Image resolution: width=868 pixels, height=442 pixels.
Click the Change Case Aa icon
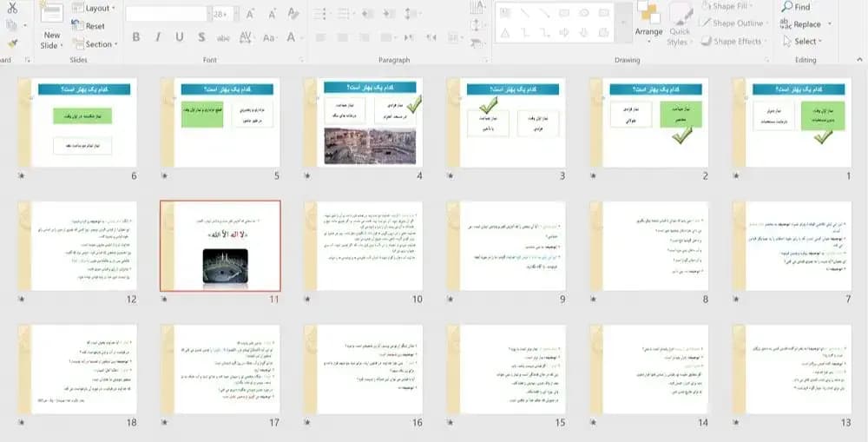tap(270, 37)
